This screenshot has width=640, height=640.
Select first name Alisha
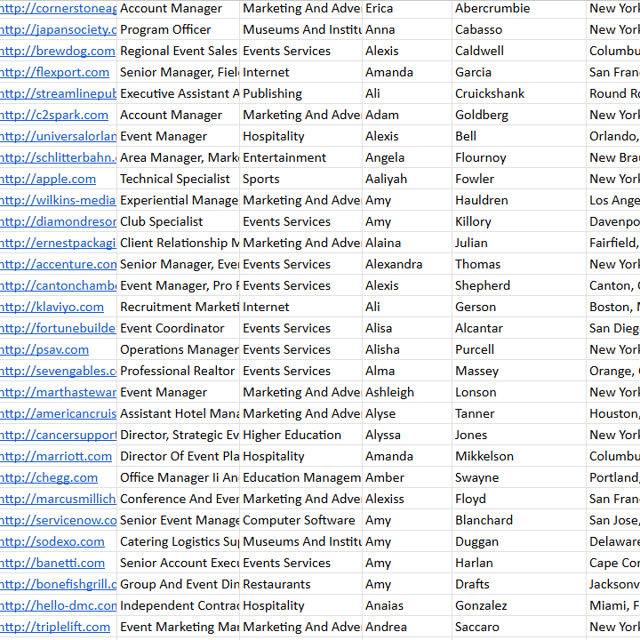[x=407, y=350]
